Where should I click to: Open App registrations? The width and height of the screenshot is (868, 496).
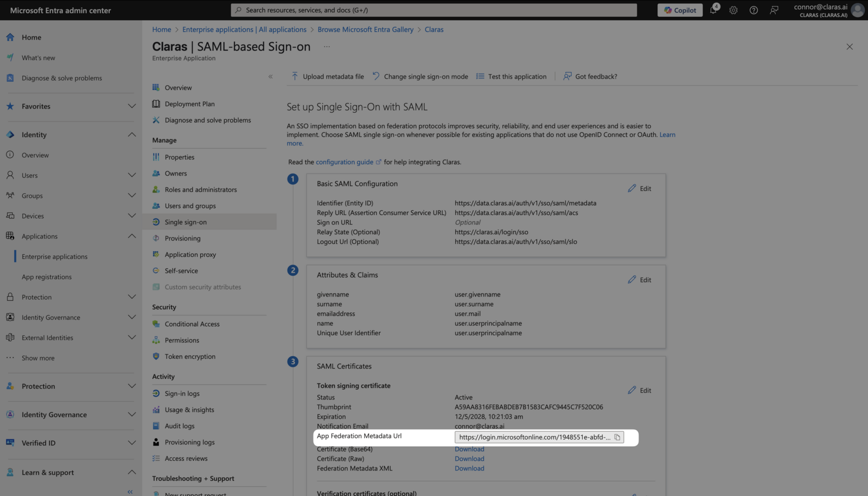pyautogui.click(x=47, y=277)
